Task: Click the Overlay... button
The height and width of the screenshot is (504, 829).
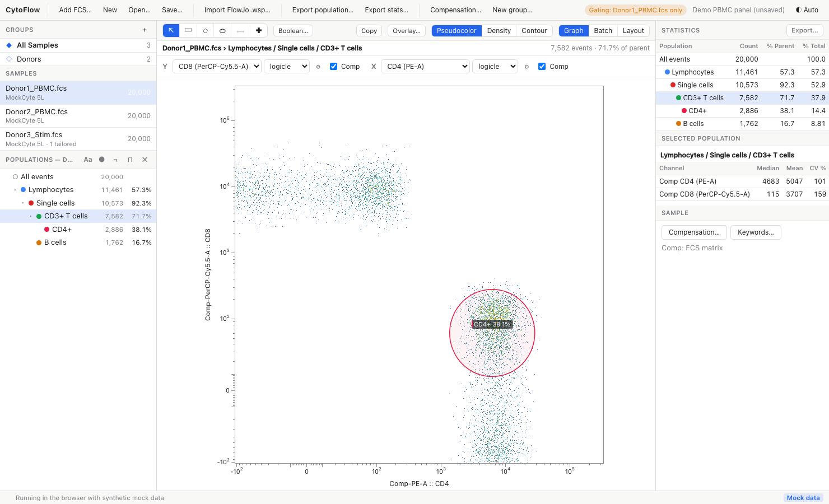Action: (407, 31)
